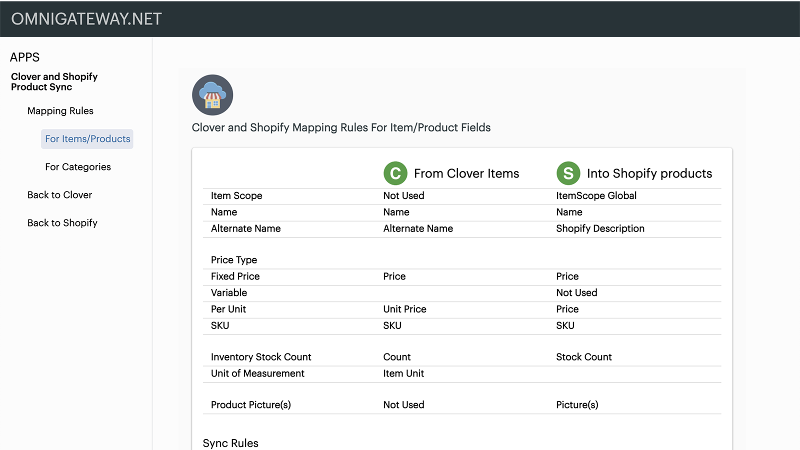Click the Count cell in the Clover column
Image resolution: width=800 pixels, height=450 pixels.
point(397,357)
